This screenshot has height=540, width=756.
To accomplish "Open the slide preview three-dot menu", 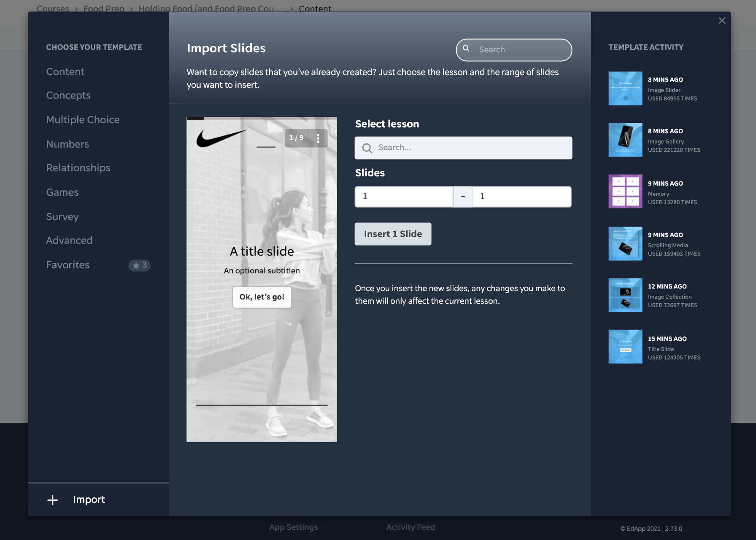I will [x=318, y=138].
